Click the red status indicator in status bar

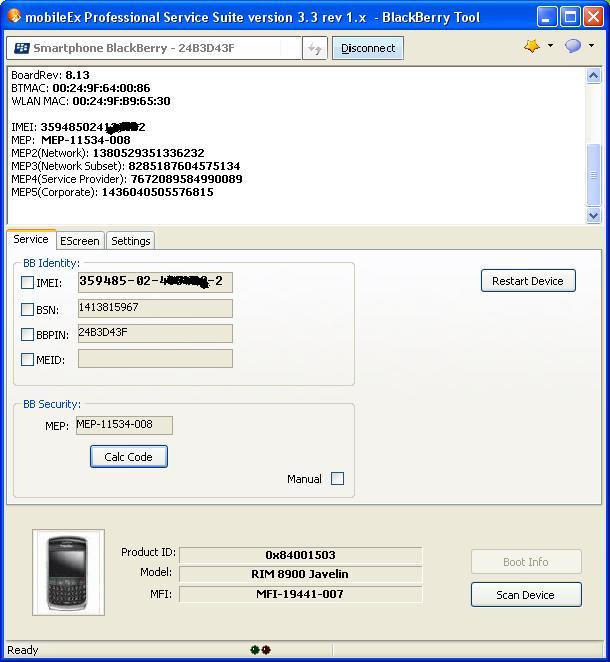tap(266, 650)
